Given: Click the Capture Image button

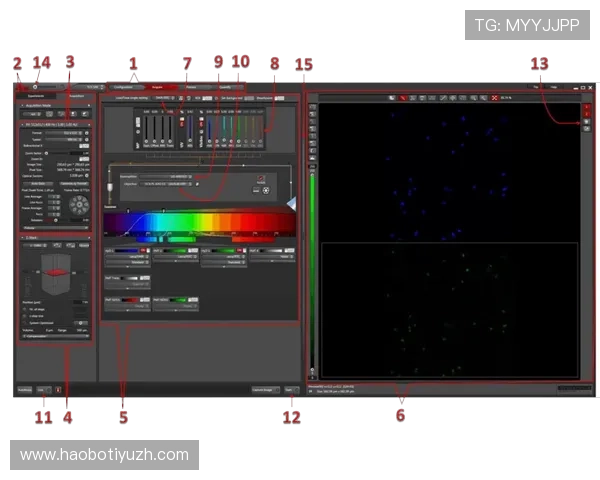Looking at the screenshot, I should 263,389.
